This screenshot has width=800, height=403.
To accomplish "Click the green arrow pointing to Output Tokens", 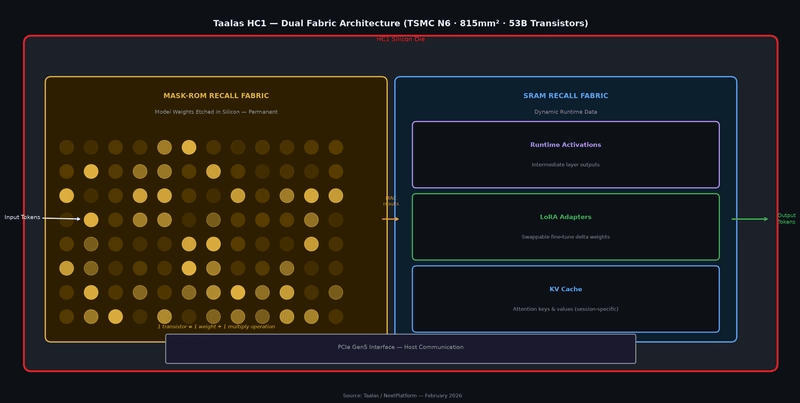I will click(x=749, y=219).
